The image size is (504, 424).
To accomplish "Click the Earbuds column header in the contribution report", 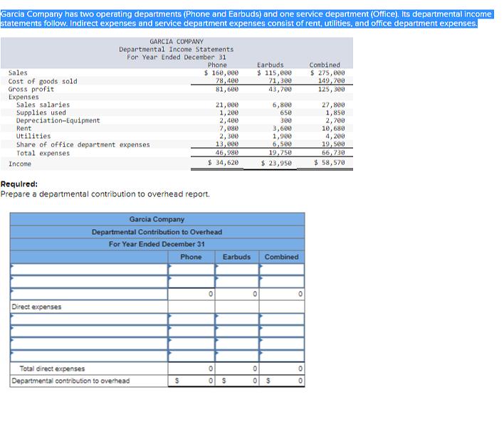I will (x=236, y=257).
